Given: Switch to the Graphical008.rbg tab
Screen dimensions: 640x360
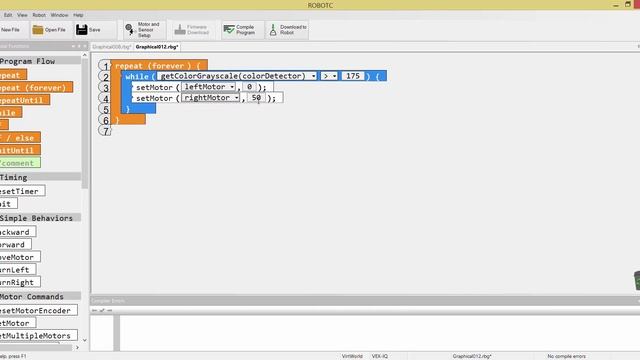Looking at the screenshot, I should (111, 47).
